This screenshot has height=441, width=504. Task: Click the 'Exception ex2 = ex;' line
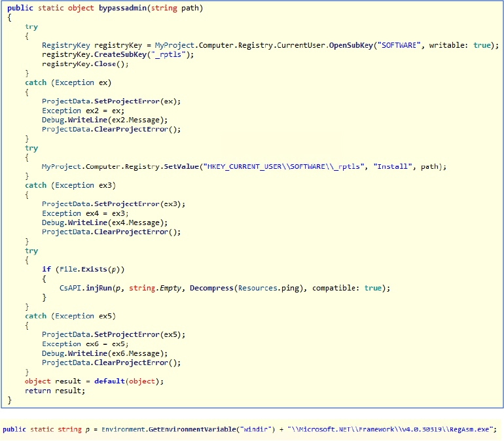point(83,111)
